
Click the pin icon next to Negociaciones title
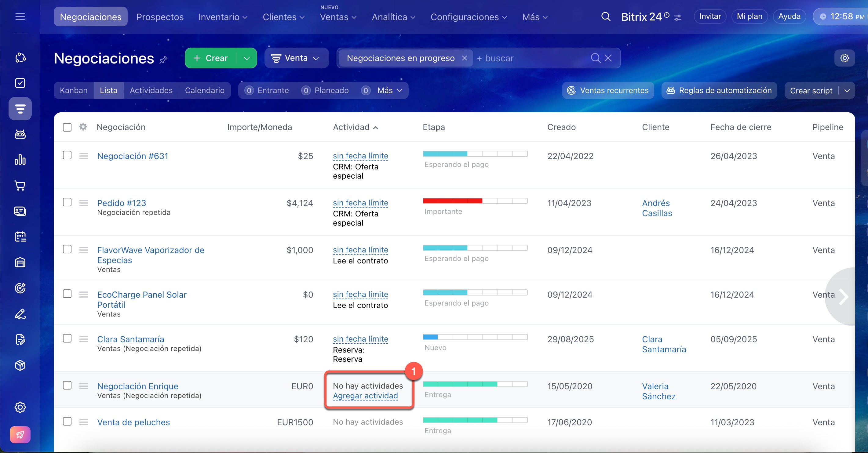[163, 60]
